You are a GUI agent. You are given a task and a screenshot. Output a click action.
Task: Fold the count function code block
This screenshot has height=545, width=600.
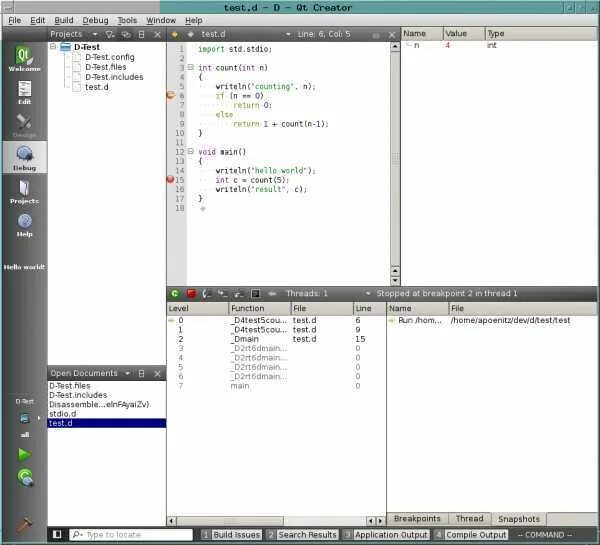191,67
